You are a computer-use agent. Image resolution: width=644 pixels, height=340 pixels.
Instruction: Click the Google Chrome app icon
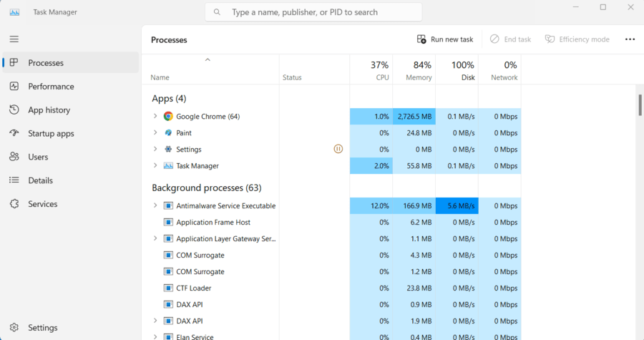[168, 117]
